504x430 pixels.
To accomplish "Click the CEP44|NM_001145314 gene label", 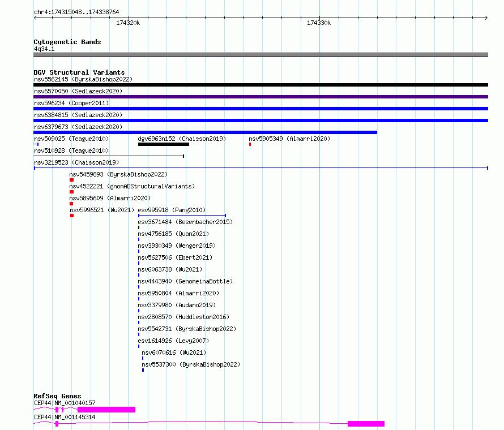I will coord(65,417).
